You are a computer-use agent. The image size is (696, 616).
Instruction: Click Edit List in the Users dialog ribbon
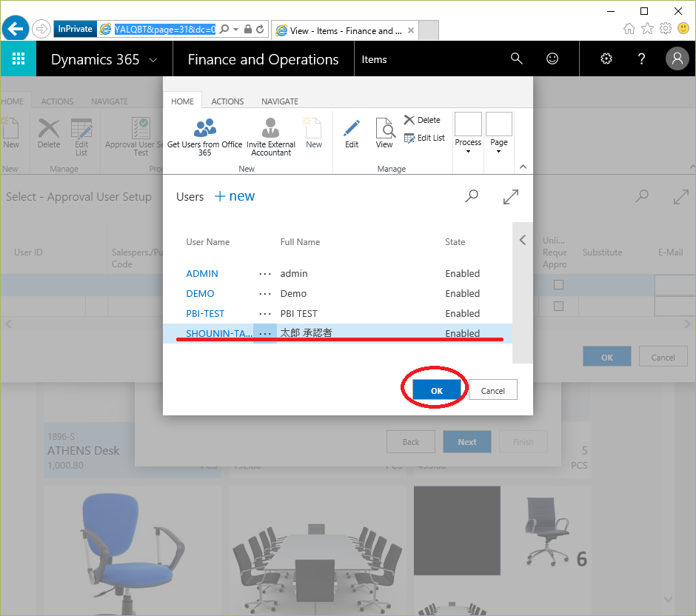[424, 138]
